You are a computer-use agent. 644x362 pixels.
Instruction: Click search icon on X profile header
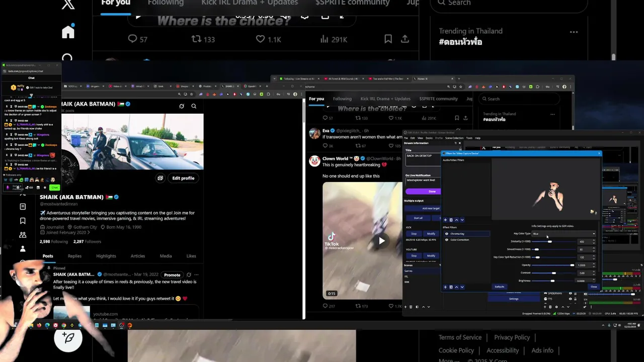(194, 106)
